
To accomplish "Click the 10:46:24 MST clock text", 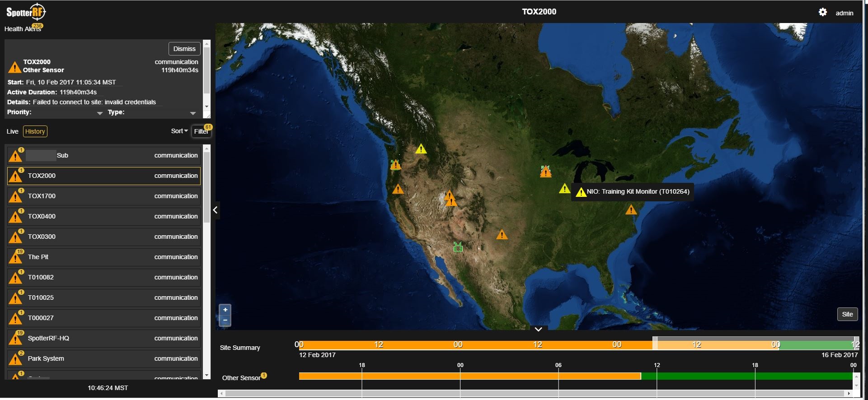I will coord(108,388).
